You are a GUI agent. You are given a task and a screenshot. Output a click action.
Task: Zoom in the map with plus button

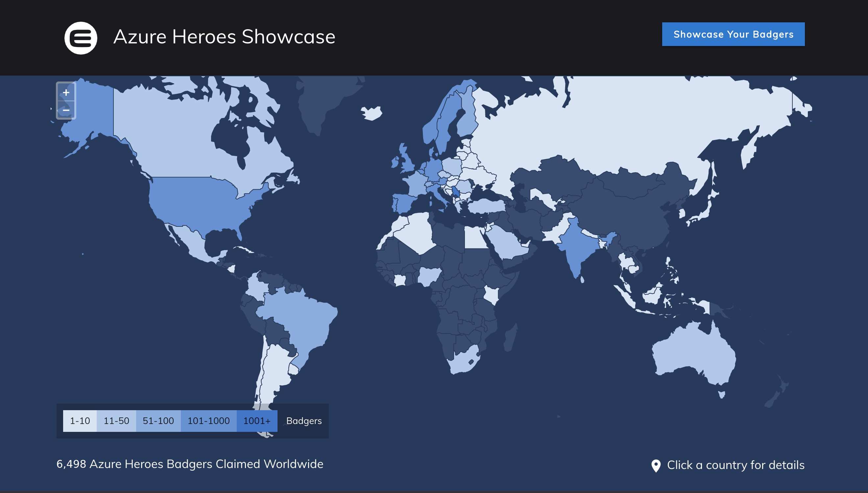pos(66,92)
